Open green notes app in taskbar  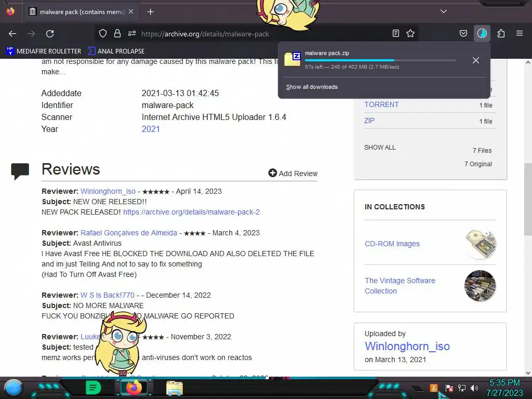click(x=93, y=388)
